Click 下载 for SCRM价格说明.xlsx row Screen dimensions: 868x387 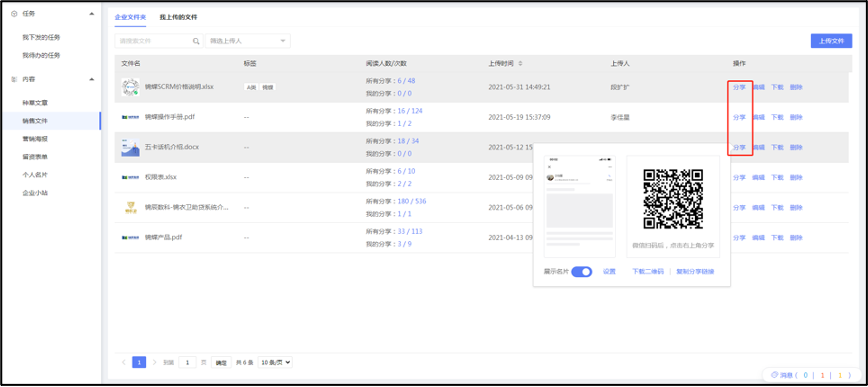(777, 87)
